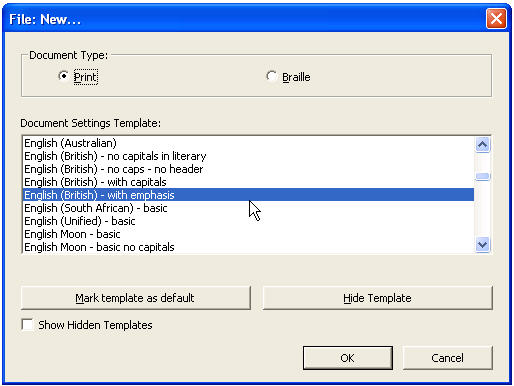The height and width of the screenshot is (386, 514).
Task: Select English (British) - no caps - no header
Action: [248, 169]
